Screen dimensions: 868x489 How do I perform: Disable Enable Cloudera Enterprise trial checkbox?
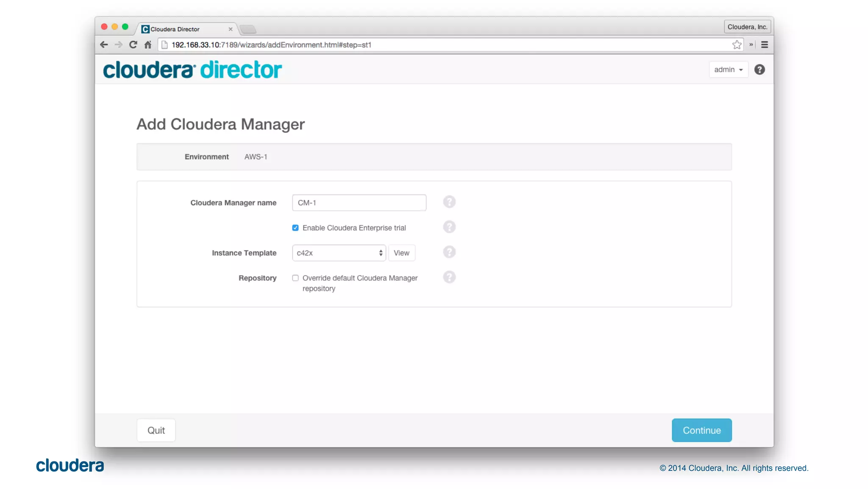point(295,228)
